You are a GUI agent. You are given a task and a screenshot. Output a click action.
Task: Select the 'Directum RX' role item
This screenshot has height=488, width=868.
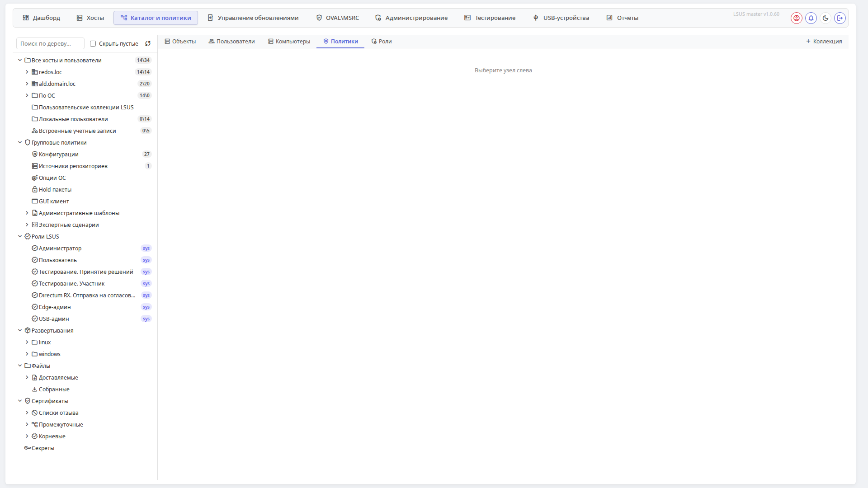click(86, 295)
